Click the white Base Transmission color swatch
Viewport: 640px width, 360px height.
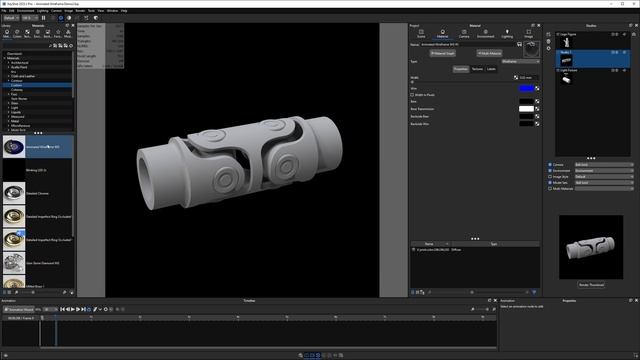(x=526, y=109)
